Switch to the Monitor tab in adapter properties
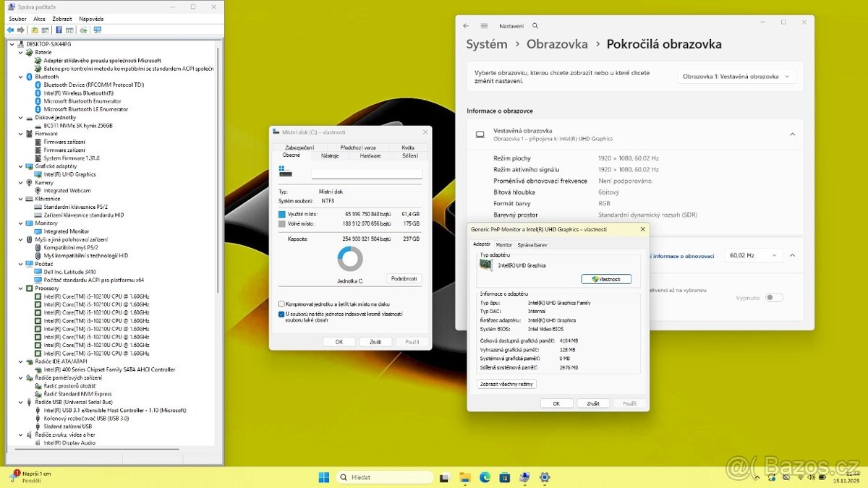The width and height of the screenshot is (868, 488). click(x=506, y=244)
